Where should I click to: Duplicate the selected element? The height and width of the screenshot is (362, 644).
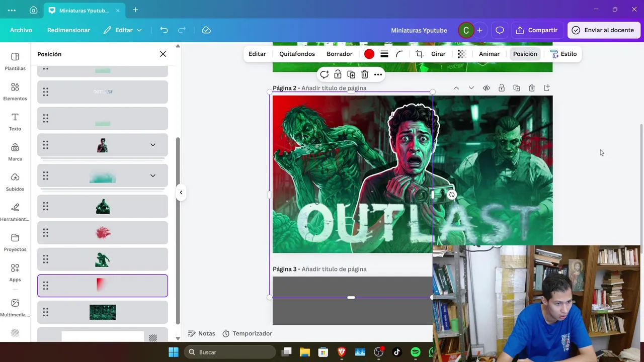point(351,74)
